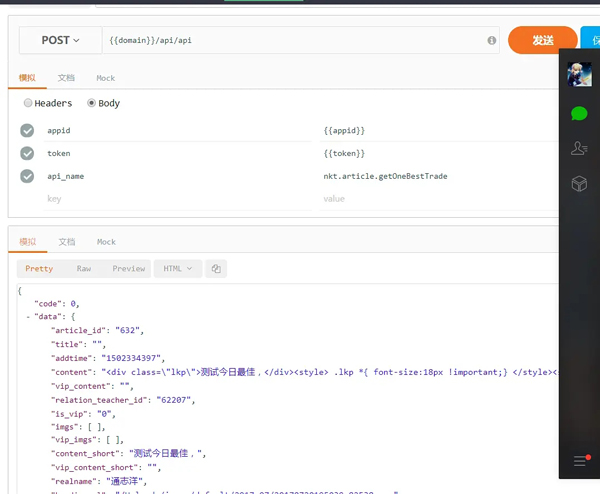Select Preview response view

[x=129, y=269]
